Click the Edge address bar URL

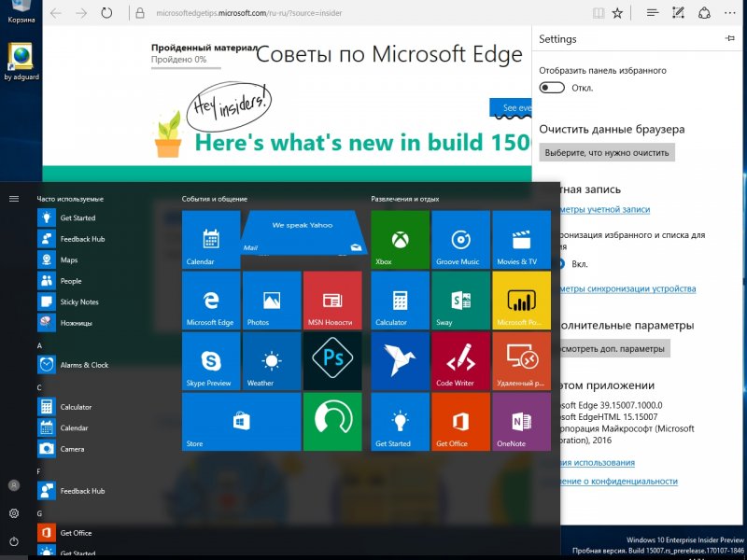tap(249, 13)
